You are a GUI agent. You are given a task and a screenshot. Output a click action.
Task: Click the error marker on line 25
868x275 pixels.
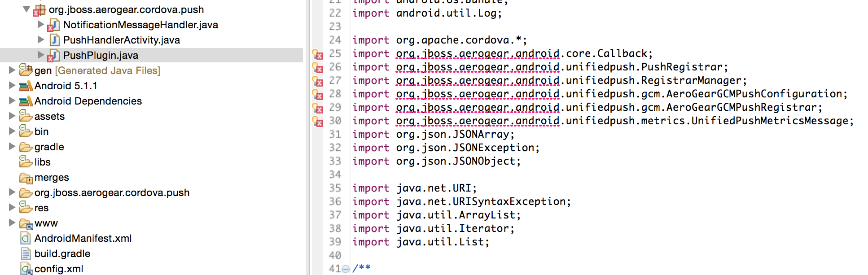(x=318, y=55)
